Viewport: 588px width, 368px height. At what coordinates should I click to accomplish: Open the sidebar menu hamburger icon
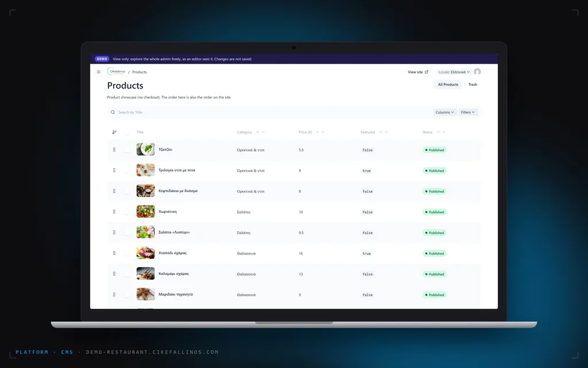pyautogui.click(x=99, y=72)
